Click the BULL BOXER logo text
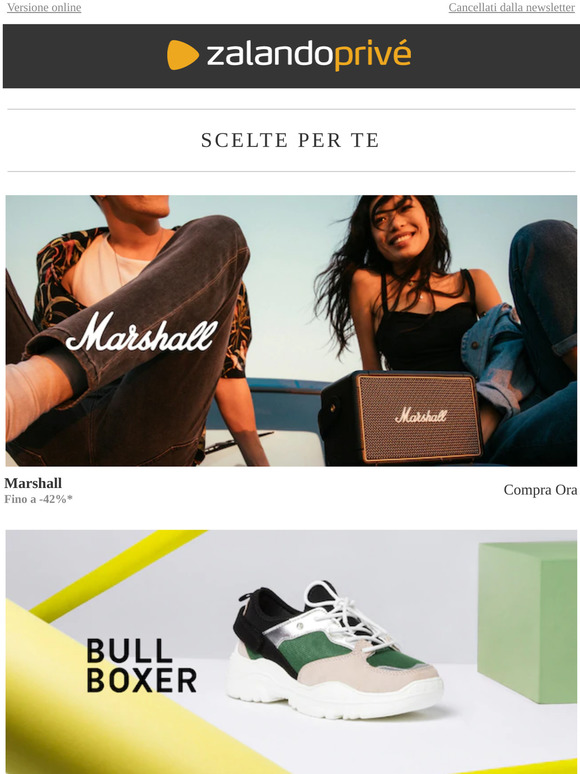The height and width of the screenshot is (774, 580). [142, 665]
